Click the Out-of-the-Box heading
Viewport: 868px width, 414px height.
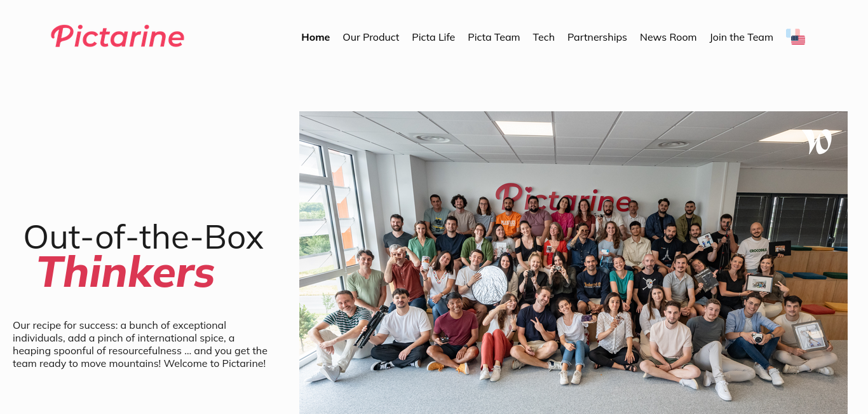tap(144, 237)
